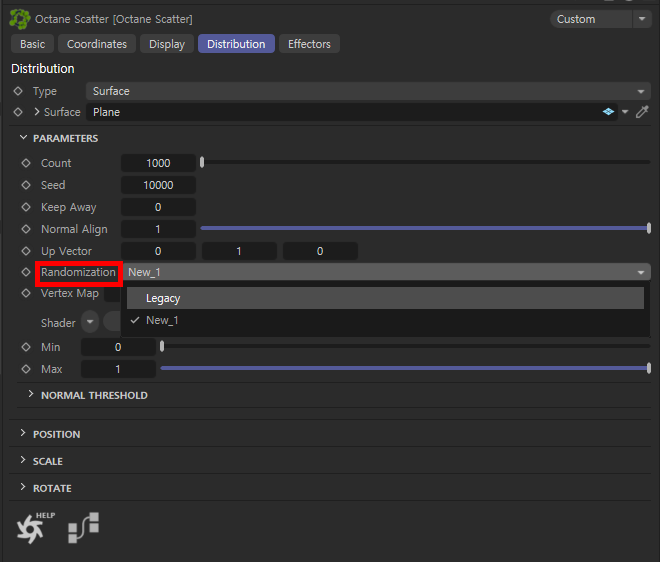This screenshot has height=562, width=660.
Task: Switch to the Basic tab
Action: (x=32, y=44)
